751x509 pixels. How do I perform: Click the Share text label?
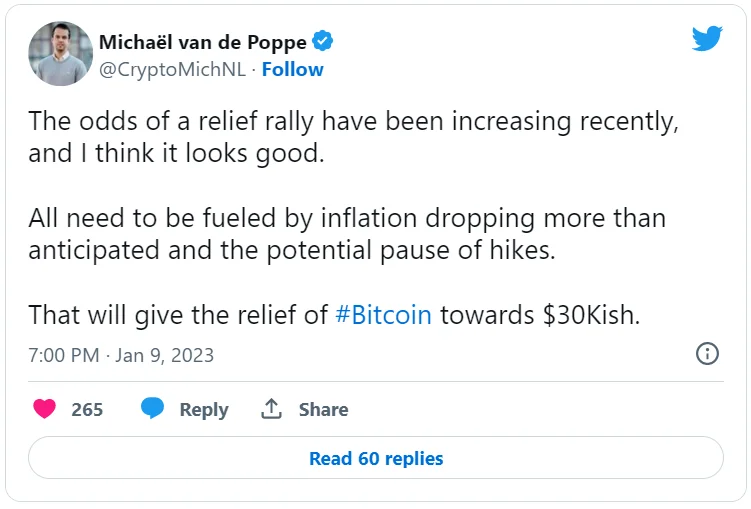click(x=323, y=409)
